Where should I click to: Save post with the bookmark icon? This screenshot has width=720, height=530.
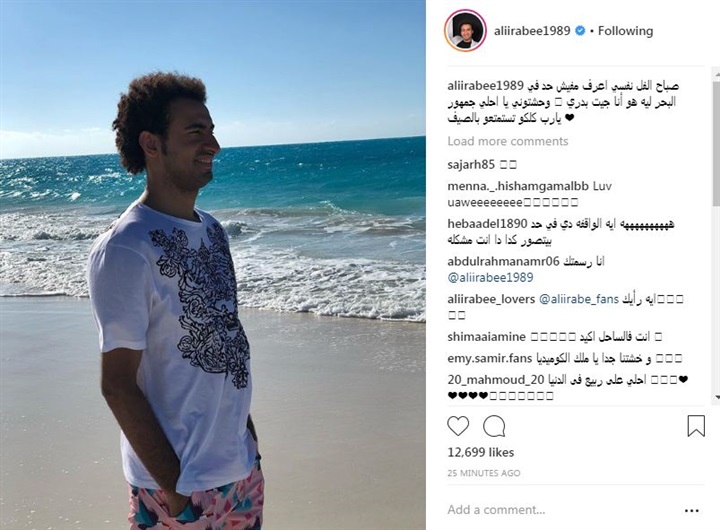(696, 426)
